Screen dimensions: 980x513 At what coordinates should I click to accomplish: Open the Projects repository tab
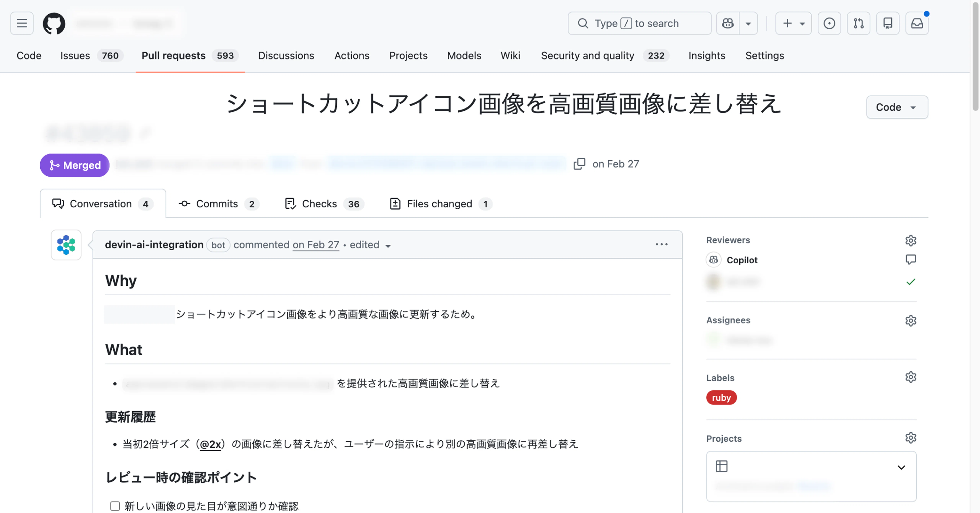pos(408,56)
